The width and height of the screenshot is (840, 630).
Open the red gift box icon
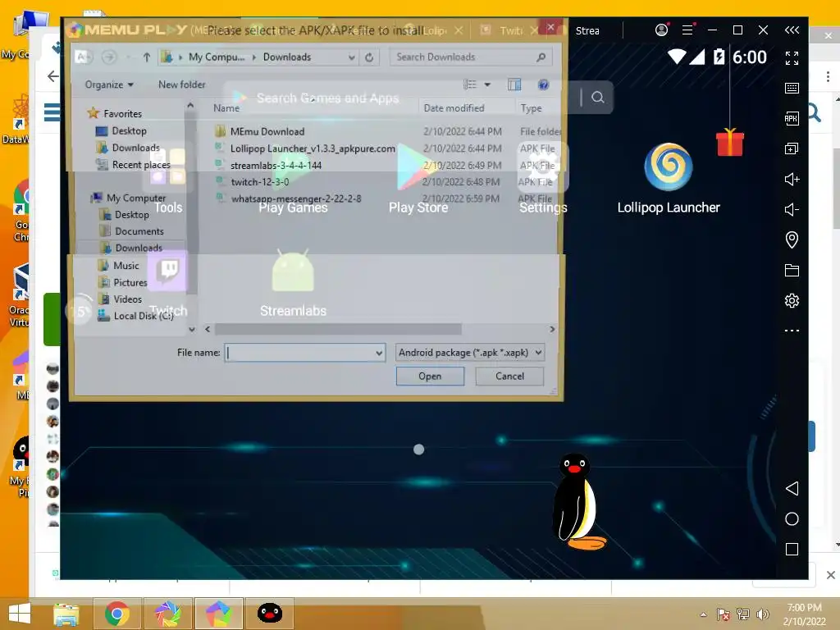729,142
